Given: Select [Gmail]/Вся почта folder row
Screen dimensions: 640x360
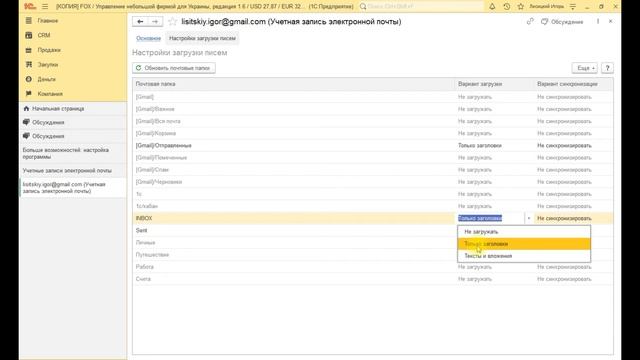Looking at the screenshot, I should [373, 121].
